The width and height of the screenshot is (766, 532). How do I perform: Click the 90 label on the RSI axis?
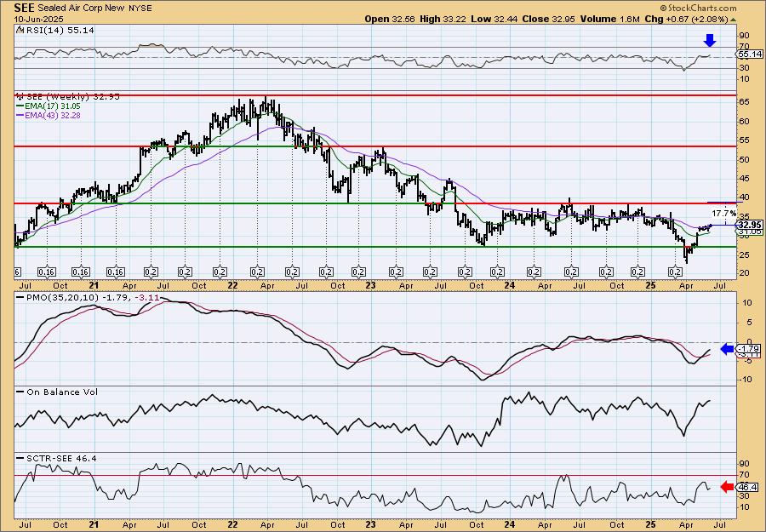pos(744,36)
